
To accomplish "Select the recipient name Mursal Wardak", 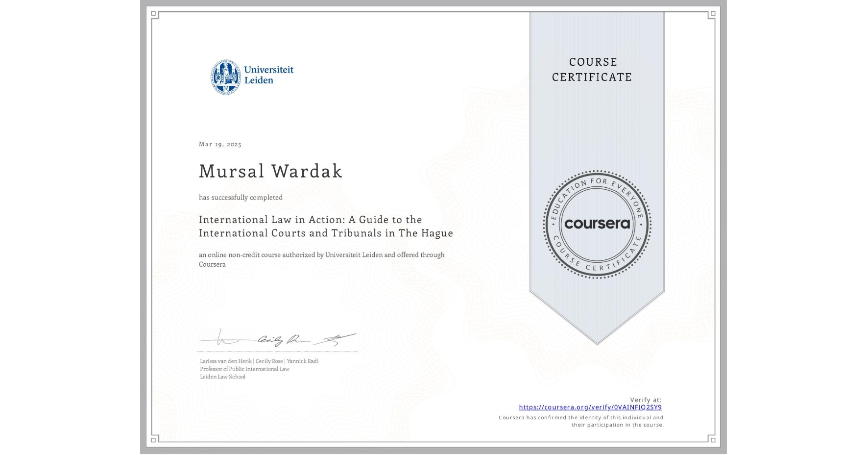I will point(270,171).
